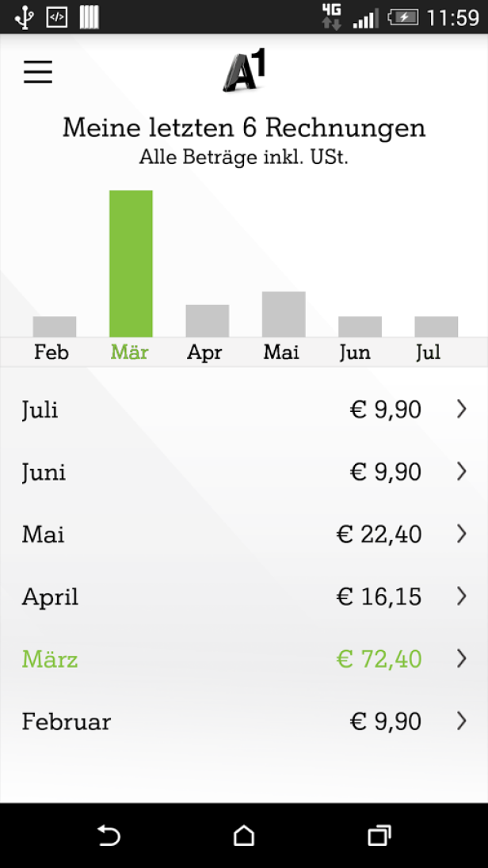The width and height of the screenshot is (488, 868).
Task: Tap the A1 logo at the top
Action: tap(246, 71)
